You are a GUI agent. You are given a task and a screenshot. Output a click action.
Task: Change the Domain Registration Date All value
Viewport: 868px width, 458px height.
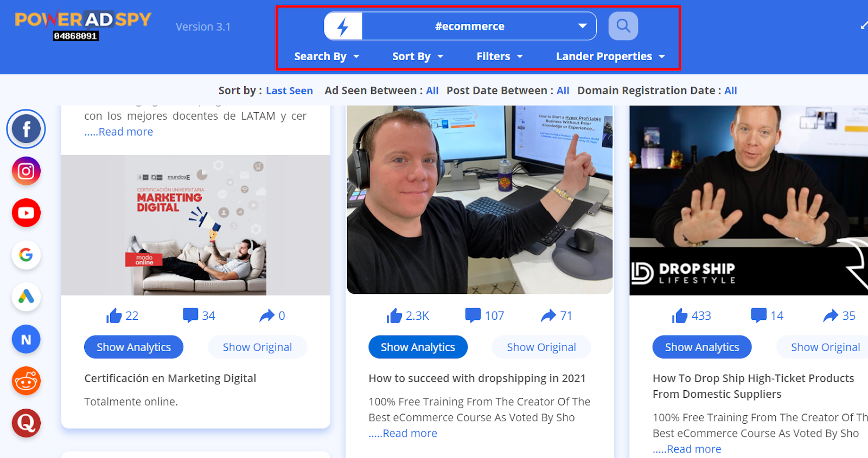tap(731, 91)
